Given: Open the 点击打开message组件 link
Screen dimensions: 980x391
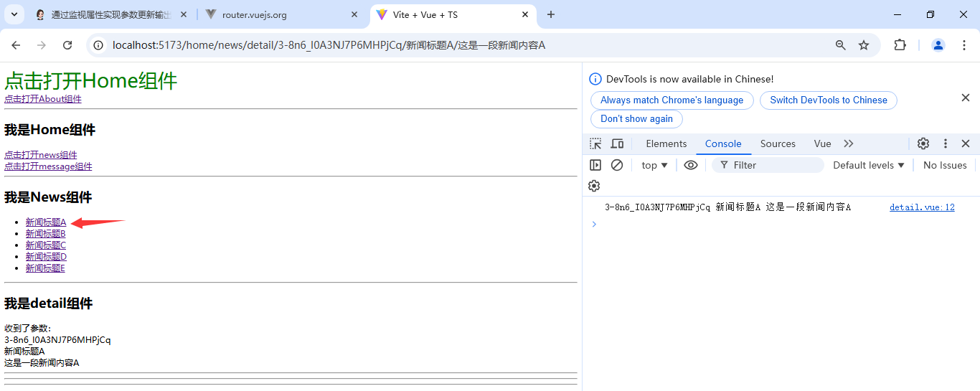Looking at the screenshot, I should 48,166.
